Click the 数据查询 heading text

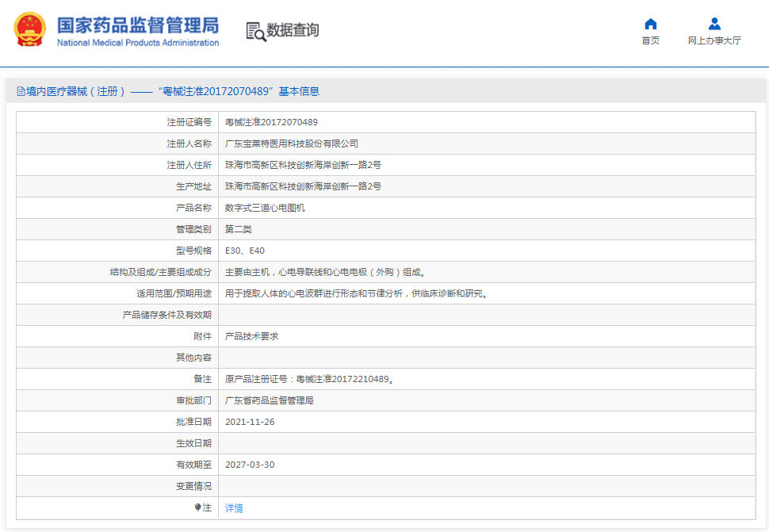point(293,30)
